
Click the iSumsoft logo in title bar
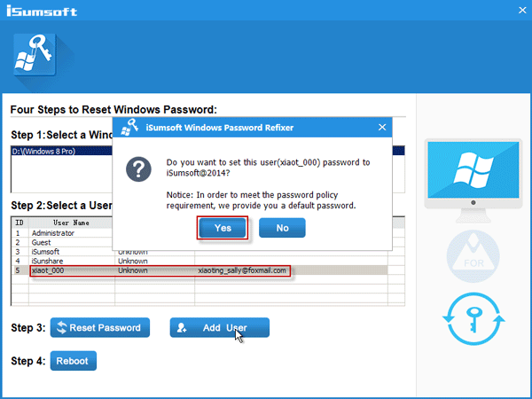[42, 11]
